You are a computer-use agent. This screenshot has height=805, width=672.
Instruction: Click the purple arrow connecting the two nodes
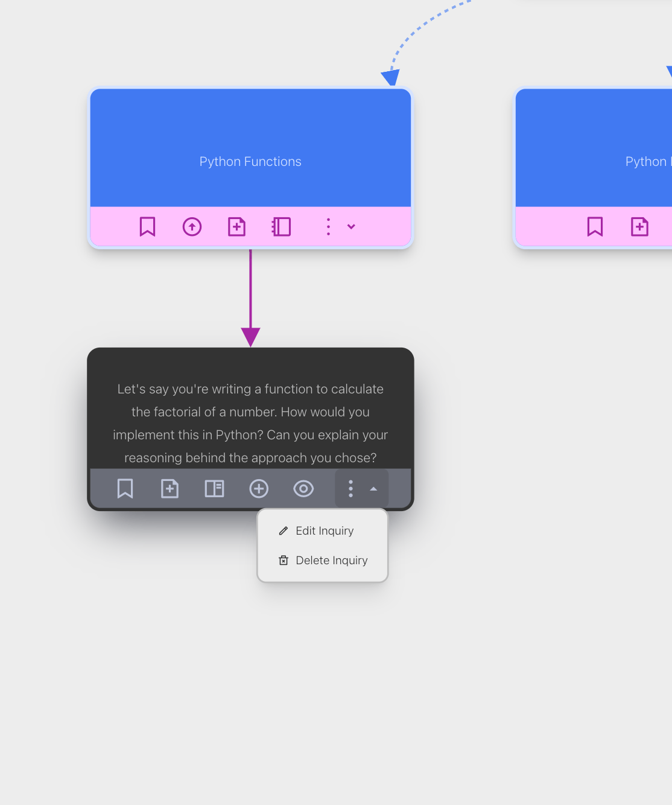pos(250,290)
